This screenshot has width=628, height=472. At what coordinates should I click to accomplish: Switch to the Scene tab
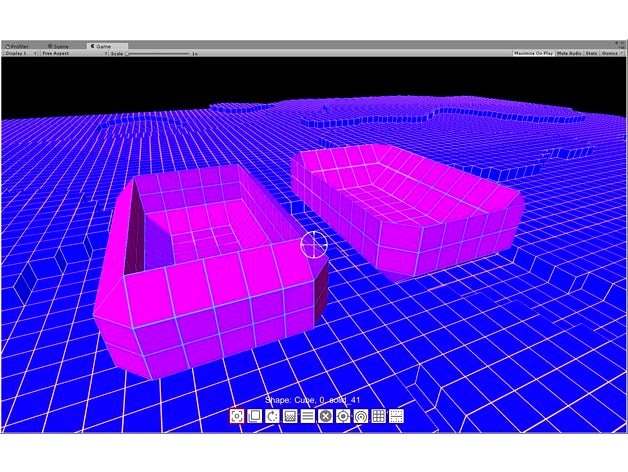pos(60,46)
